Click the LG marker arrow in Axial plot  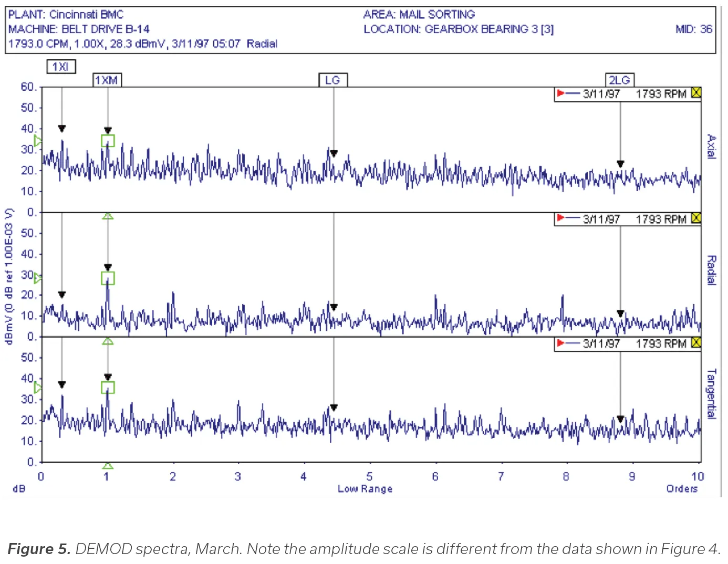(334, 154)
